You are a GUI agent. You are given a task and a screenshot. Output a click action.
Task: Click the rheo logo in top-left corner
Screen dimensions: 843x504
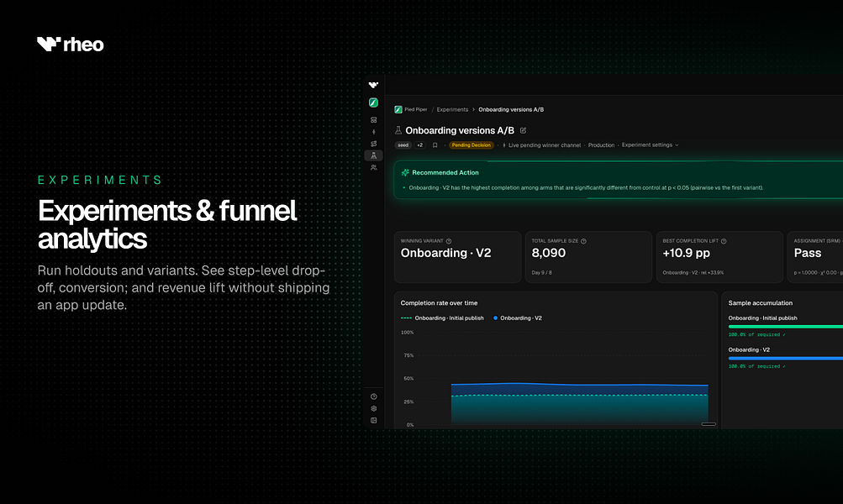point(70,44)
